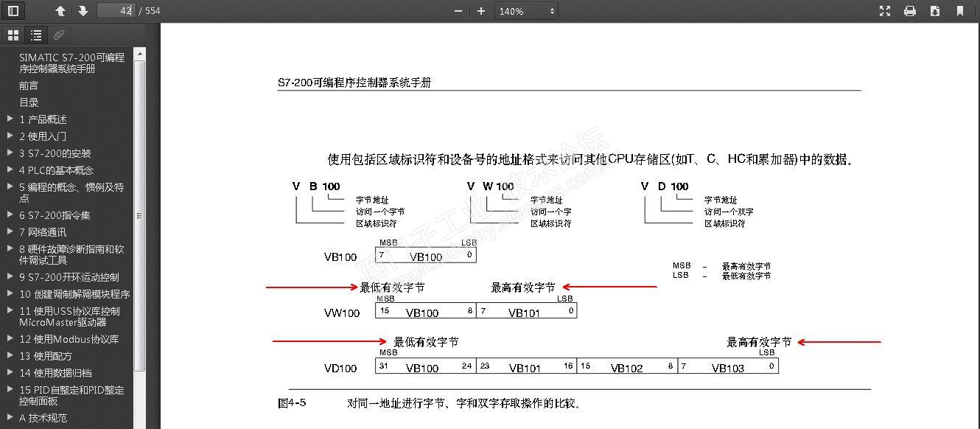This screenshot has width=980, height=429.
Task: Open outline entry 14 使用数据归档
Action: tap(55, 373)
